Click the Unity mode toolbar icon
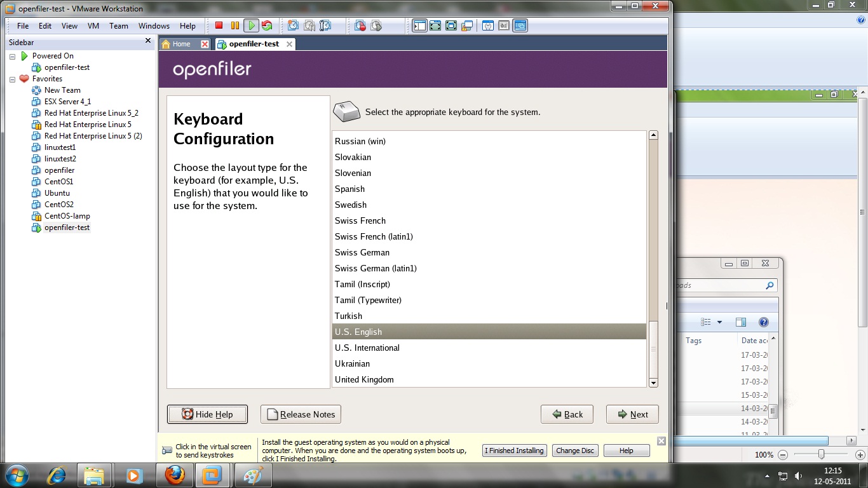 pyautogui.click(x=467, y=25)
